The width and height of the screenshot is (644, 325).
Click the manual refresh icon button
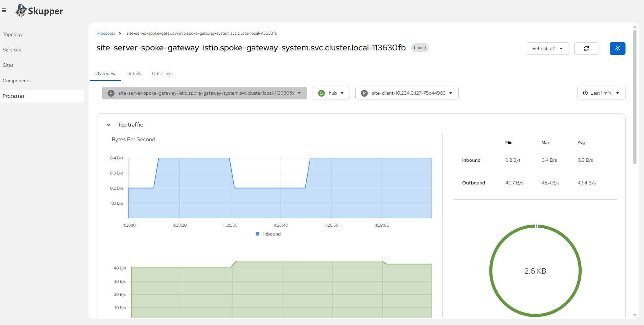pos(586,48)
